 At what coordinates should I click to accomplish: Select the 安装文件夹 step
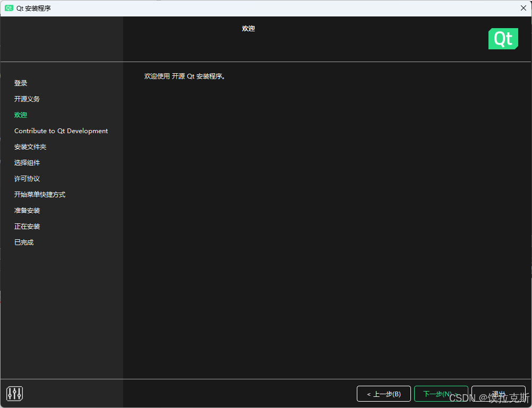click(30, 147)
